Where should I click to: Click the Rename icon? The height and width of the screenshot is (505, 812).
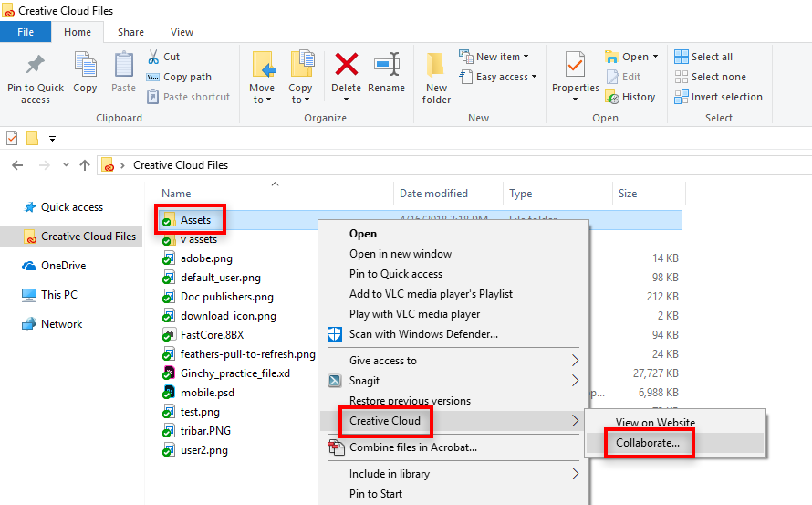pos(387,64)
